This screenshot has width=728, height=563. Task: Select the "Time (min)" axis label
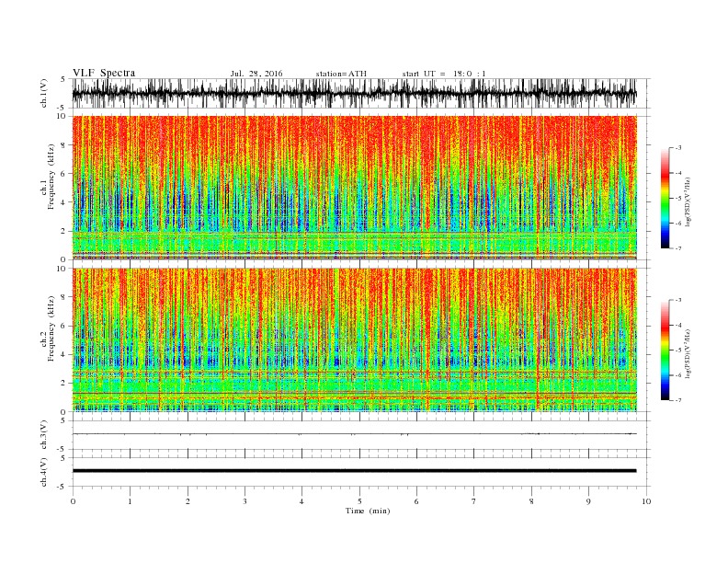(x=368, y=511)
